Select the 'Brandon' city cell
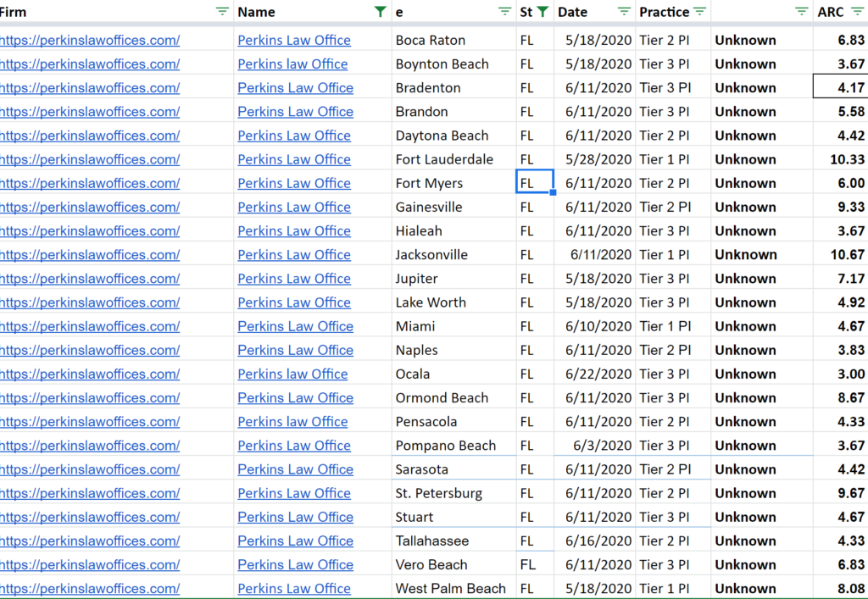Viewport: 868px width, 599px height. click(x=454, y=112)
